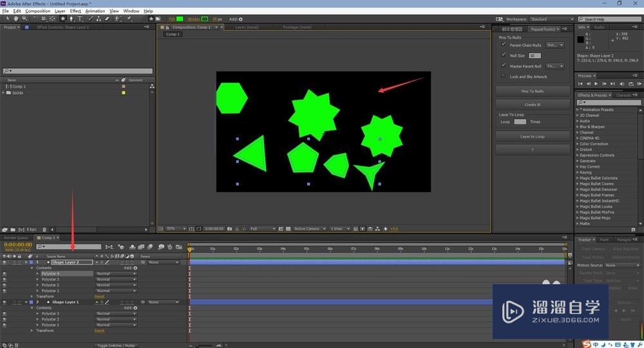Open the Effect menu
The image size is (644, 348).
coord(75,11)
